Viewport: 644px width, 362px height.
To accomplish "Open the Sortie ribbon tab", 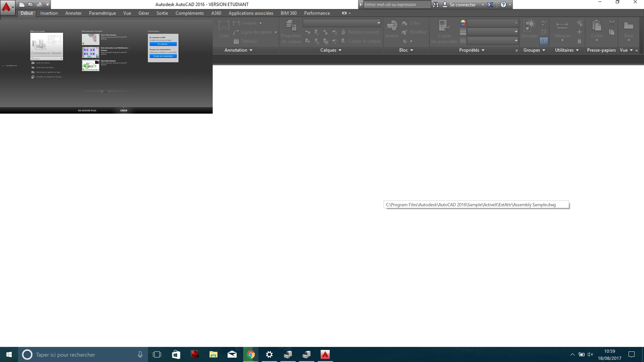I will 162,13.
